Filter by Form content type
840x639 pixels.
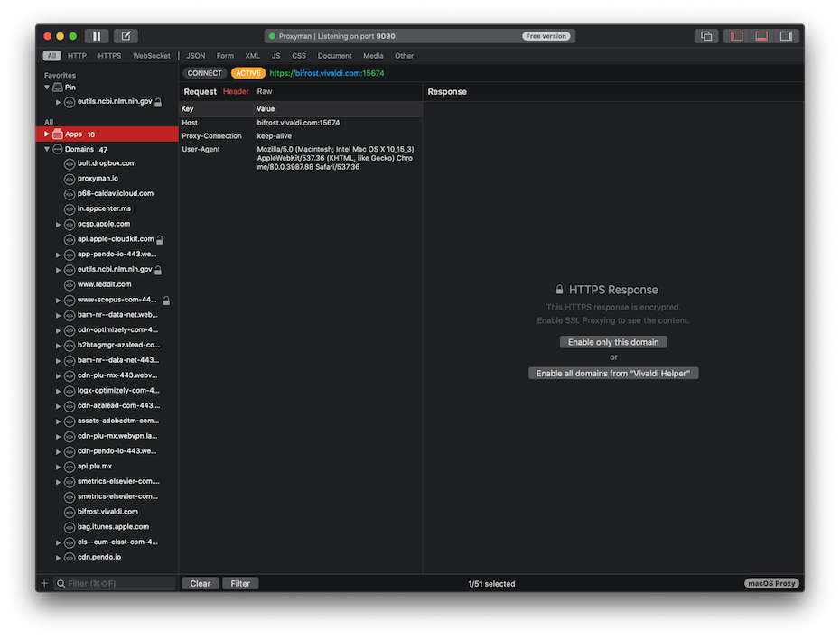[x=225, y=56]
